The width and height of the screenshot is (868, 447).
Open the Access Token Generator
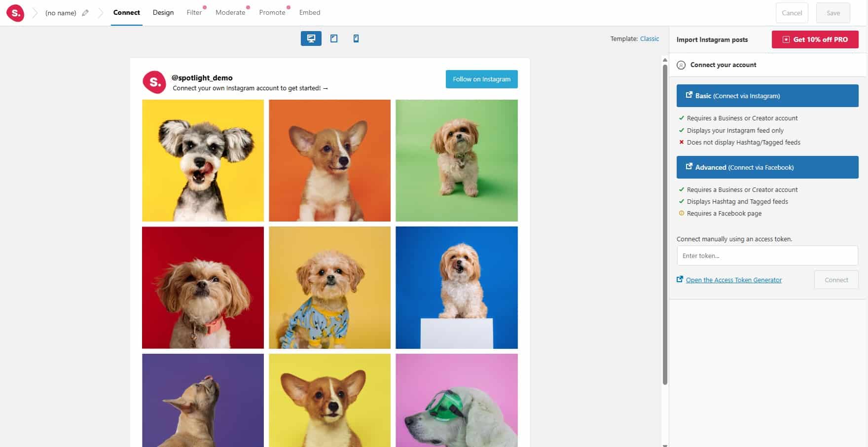(734, 280)
